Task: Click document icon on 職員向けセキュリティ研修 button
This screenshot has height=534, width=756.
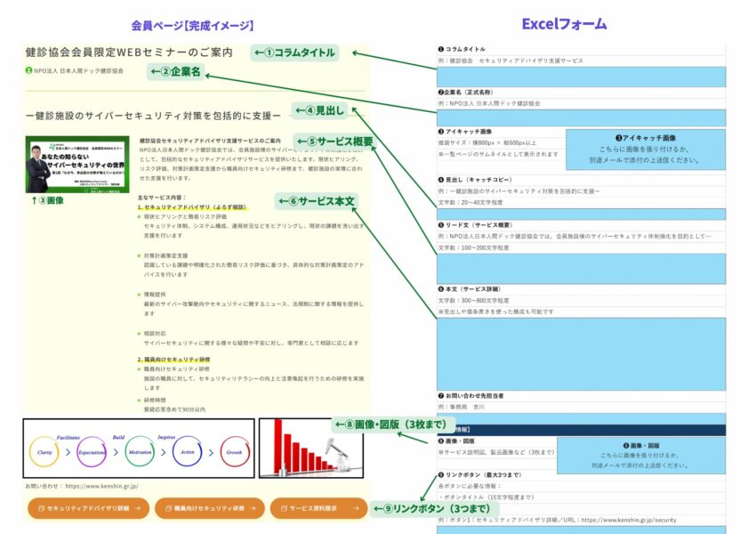Action: pos(169,507)
